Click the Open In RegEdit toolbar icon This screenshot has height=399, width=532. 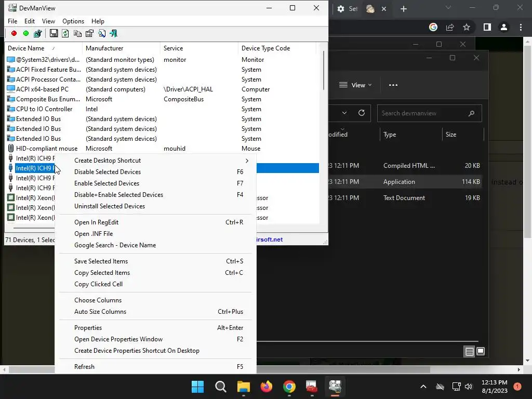[x=37, y=33]
